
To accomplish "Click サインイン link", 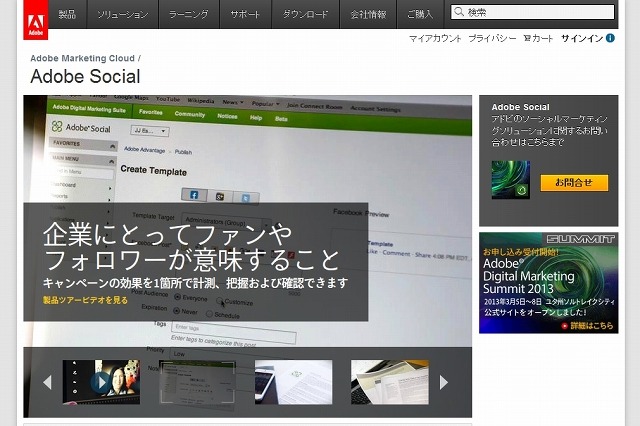I will point(582,38).
